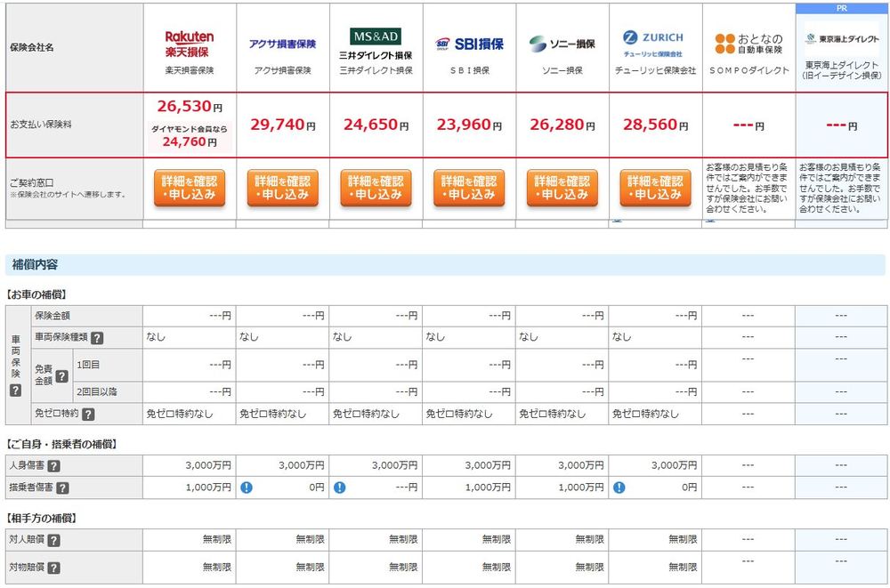
Task: Open チューリッヒ details and apply button
Action: pyautogui.click(x=655, y=188)
